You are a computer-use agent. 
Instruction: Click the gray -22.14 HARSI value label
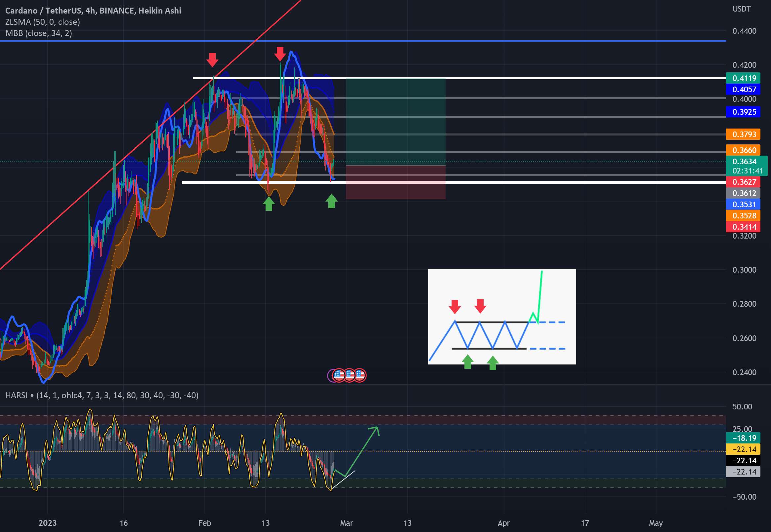click(x=743, y=472)
